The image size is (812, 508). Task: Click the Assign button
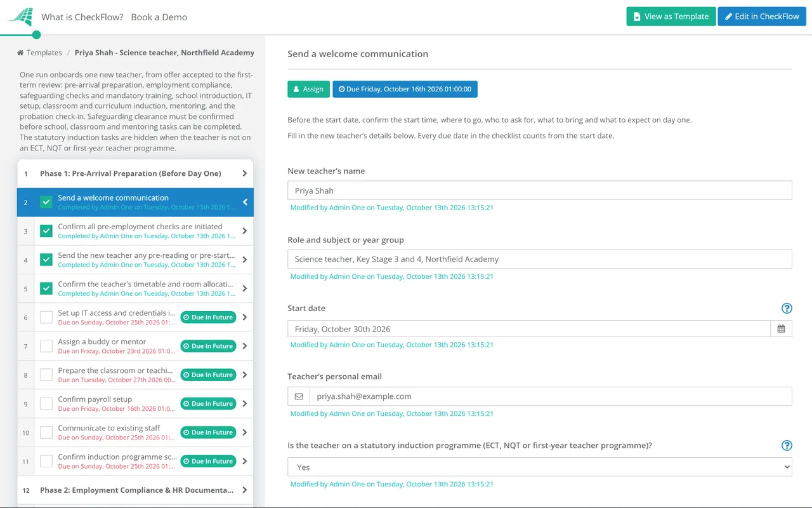point(309,89)
